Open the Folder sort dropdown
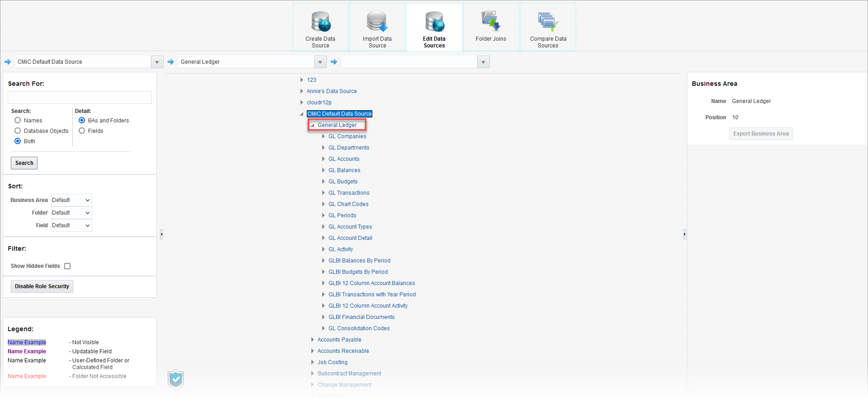 pos(71,213)
